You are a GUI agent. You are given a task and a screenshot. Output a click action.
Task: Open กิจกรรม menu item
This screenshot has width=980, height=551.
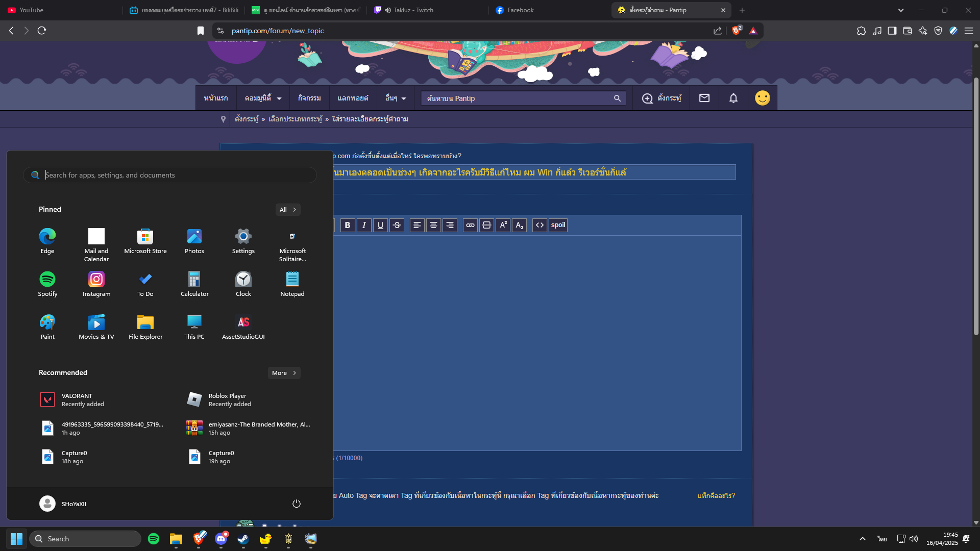point(309,98)
